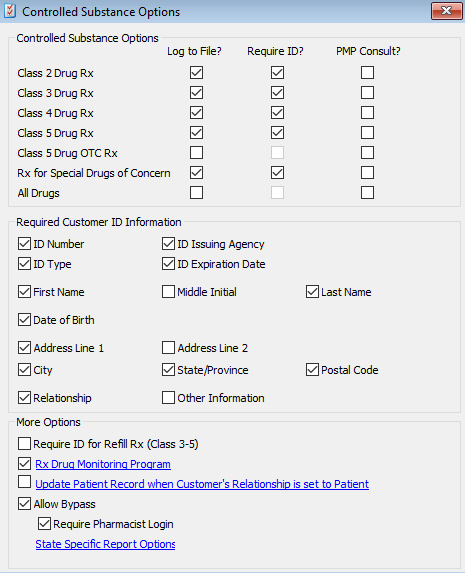This screenshot has width=465, height=573.
Task: Enable Log to File for All Drugs
Action: tap(196, 193)
